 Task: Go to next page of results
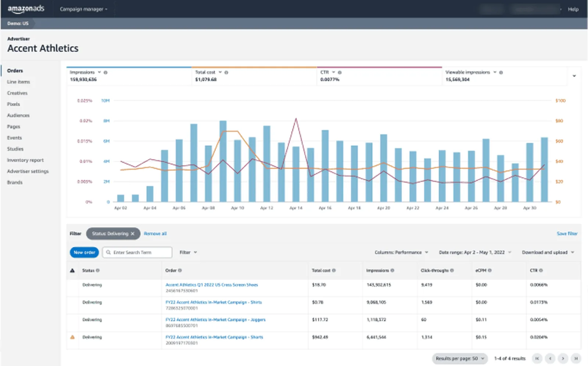tap(563, 358)
